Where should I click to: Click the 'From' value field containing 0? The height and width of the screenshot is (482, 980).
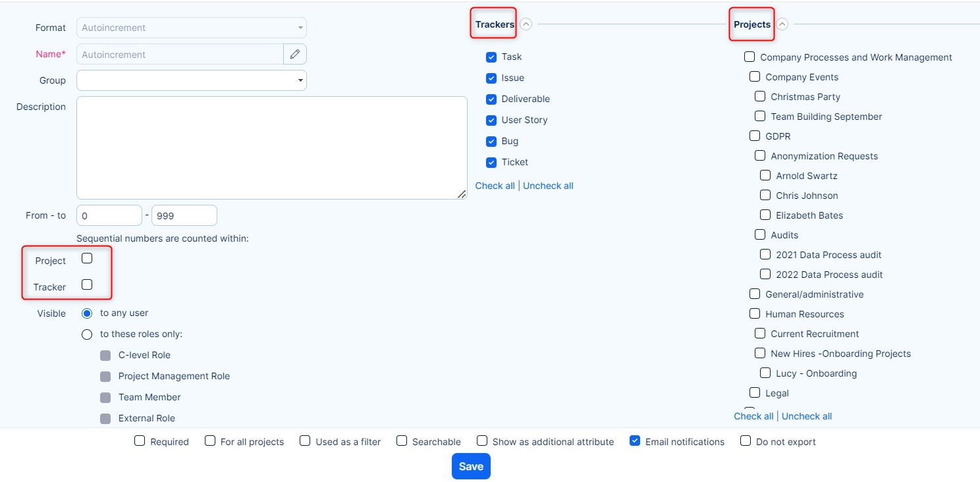[x=109, y=215]
